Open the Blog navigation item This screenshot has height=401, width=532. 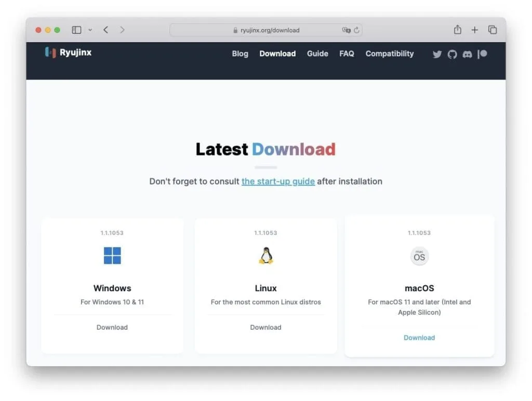tap(240, 54)
